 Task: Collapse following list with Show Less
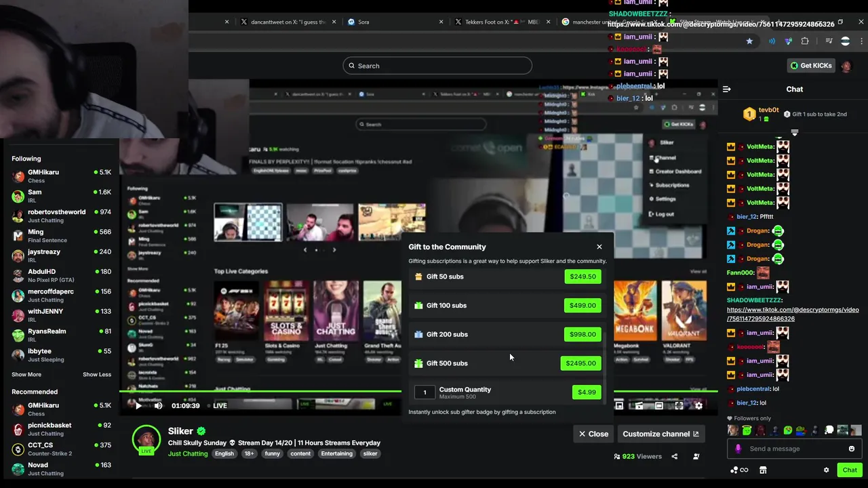[x=97, y=375]
